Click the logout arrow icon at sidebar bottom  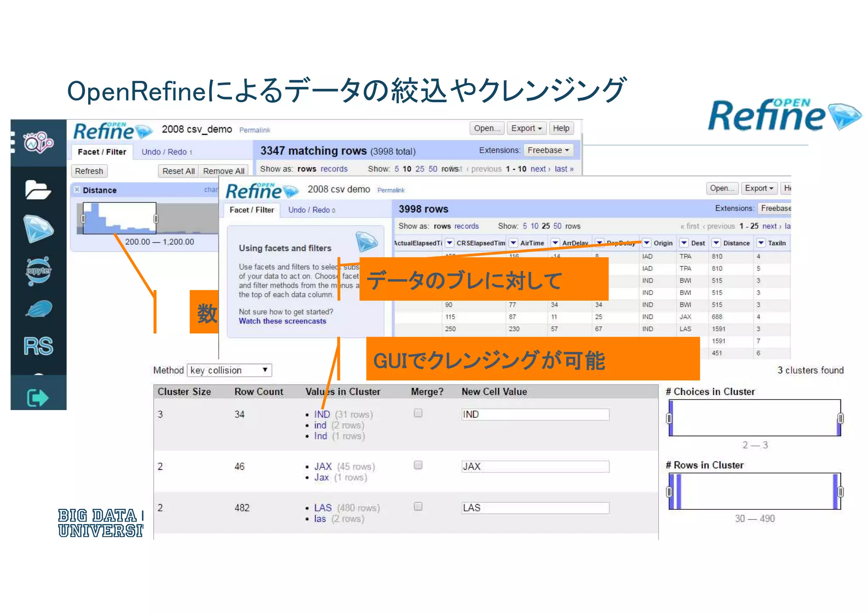click(38, 398)
